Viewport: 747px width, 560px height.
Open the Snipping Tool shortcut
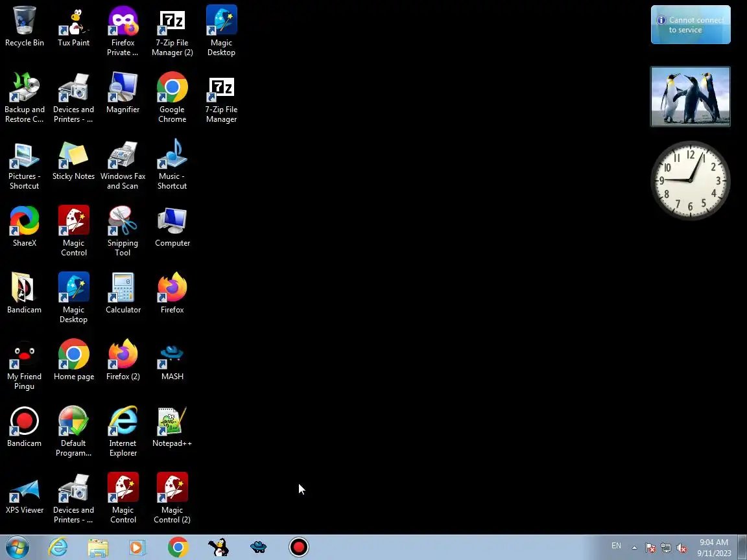(123, 231)
